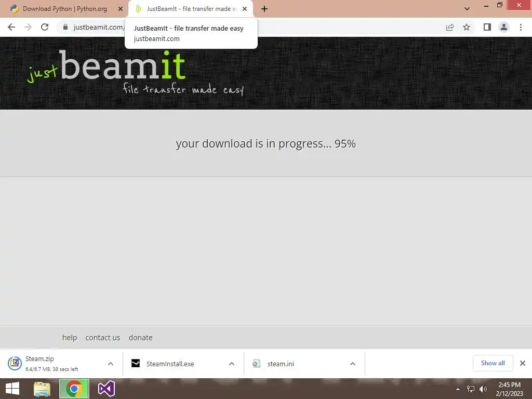The height and width of the screenshot is (399, 532).
Task: Show hidden system tray icons
Action: [x=458, y=389]
